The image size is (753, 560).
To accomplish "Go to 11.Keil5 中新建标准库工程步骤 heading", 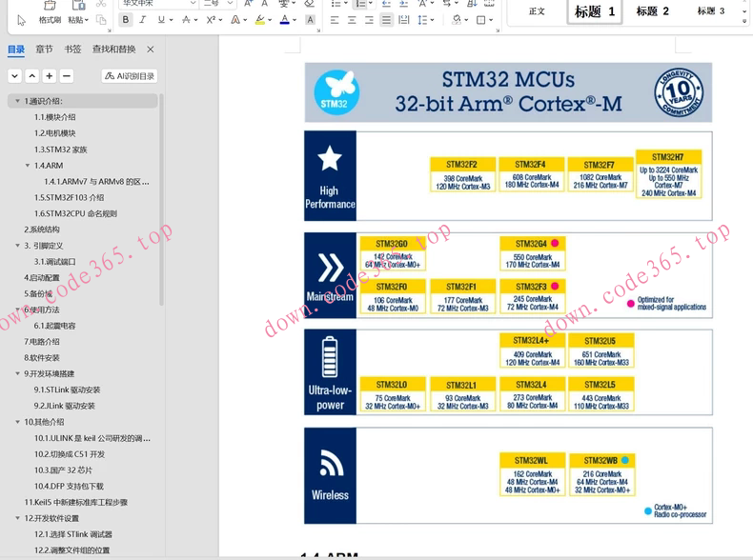I will (x=76, y=503).
